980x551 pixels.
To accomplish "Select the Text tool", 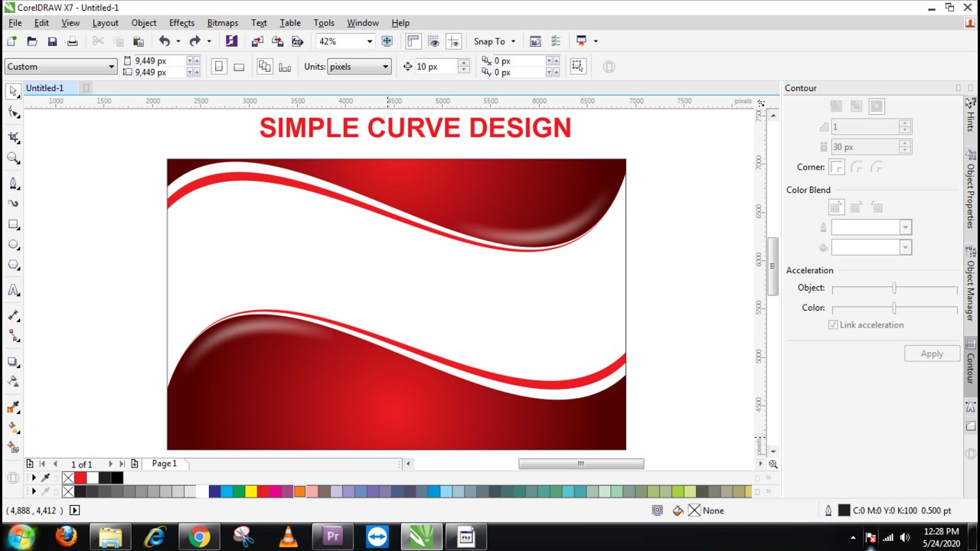I will pyautogui.click(x=13, y=291).
